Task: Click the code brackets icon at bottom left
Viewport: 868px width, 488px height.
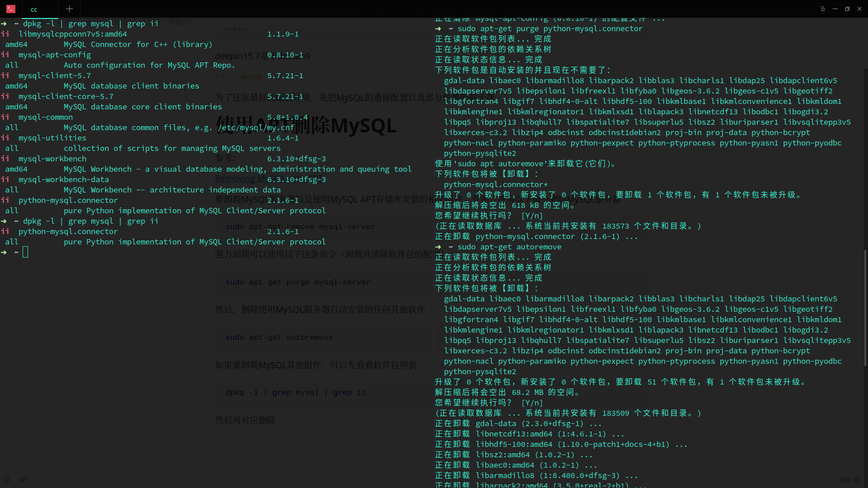Action: tap(24, 479)
